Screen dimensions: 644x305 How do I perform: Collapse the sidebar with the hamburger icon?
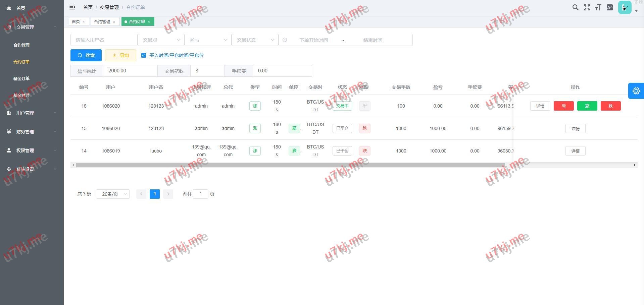pos(72,7)
